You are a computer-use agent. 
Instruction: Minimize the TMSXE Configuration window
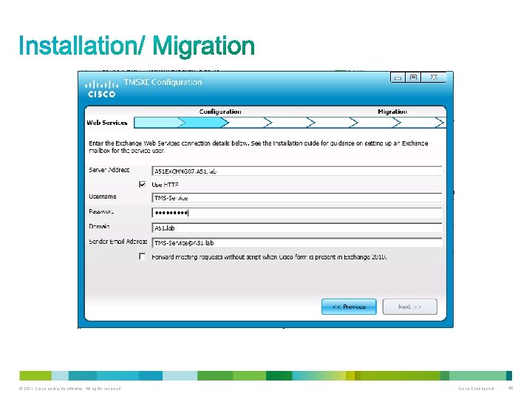[x=398, y=78]
